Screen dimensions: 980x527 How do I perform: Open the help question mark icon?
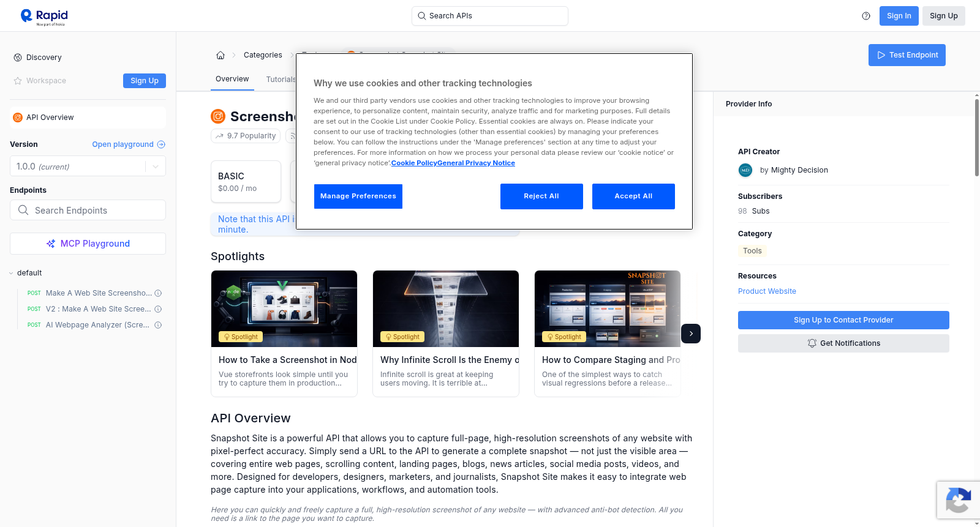tap(866, 16)
